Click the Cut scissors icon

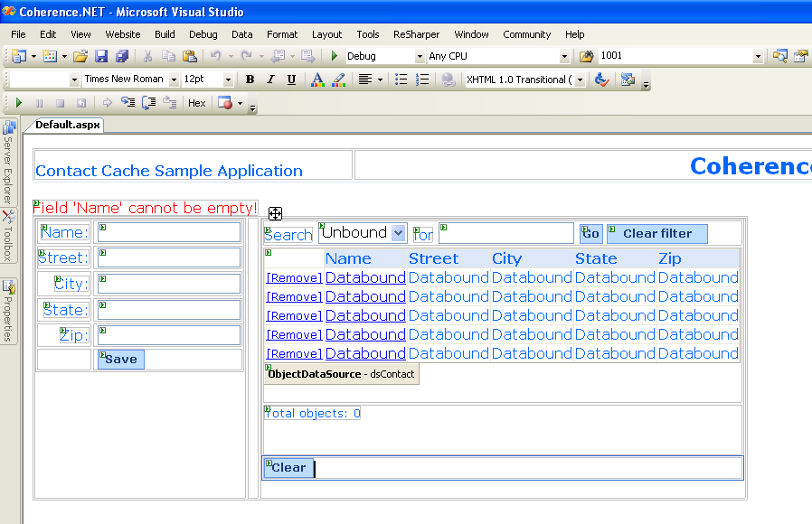pyautogui.click(x=147, y=56)
